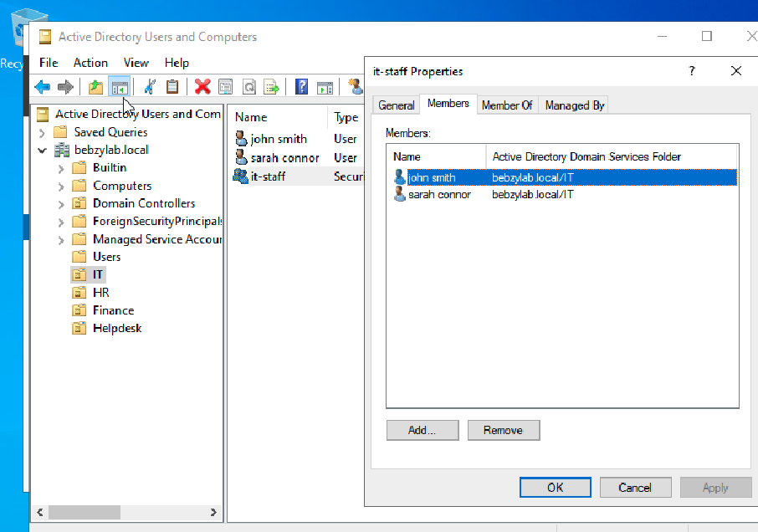Click the dialog's question mark help button

point(692,71)
